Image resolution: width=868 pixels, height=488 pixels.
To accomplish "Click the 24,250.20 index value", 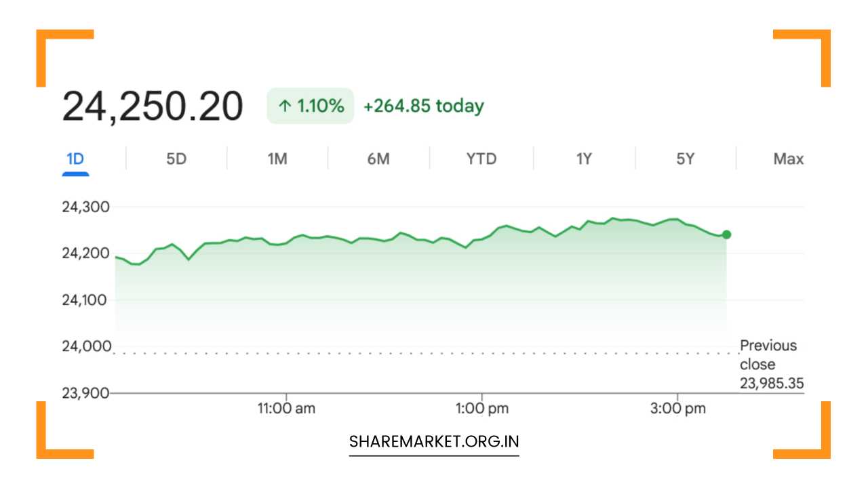I will tap(153, 106).
